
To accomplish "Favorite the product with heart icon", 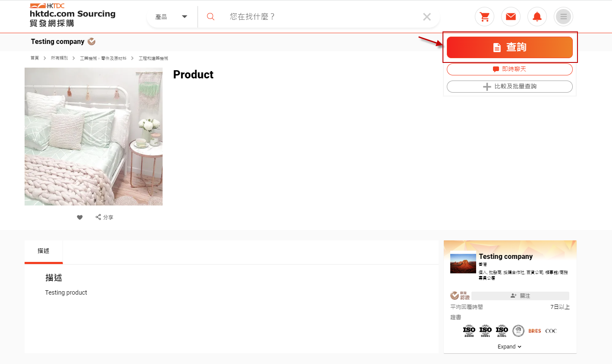I will click(x=80, y=217).
